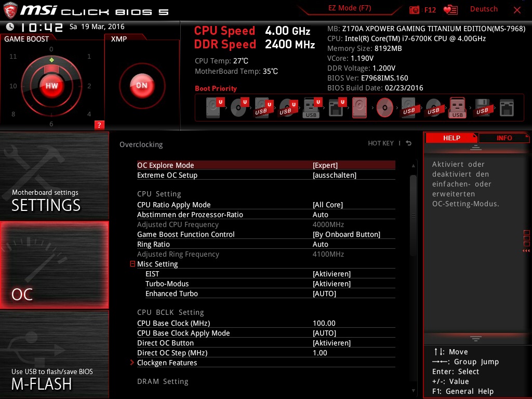Click the CPU BCLK Setting heading
Screen dimensions: 532x399
click(x=170, y=312)
